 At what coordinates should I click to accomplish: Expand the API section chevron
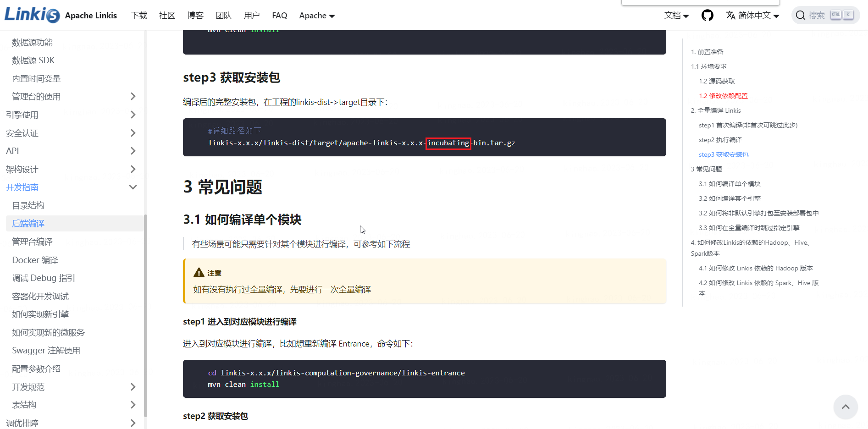click(133, 151)
